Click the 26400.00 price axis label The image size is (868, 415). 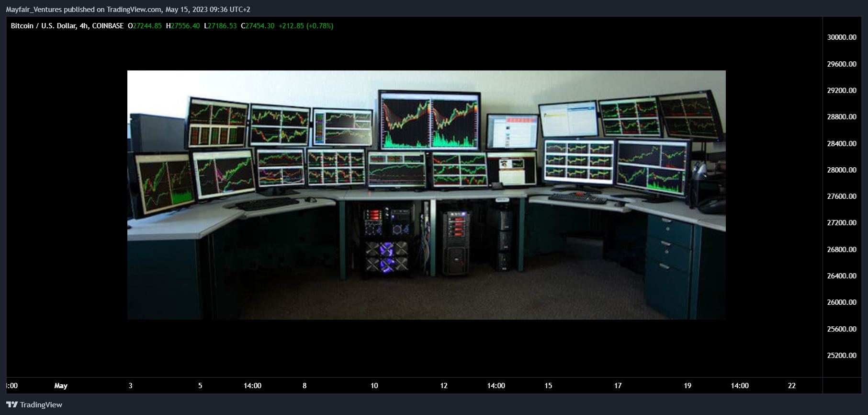(842, 276)
